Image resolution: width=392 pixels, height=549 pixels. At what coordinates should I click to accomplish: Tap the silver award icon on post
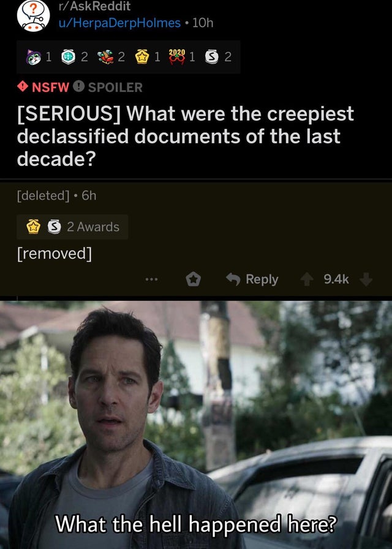coord(211,57)
